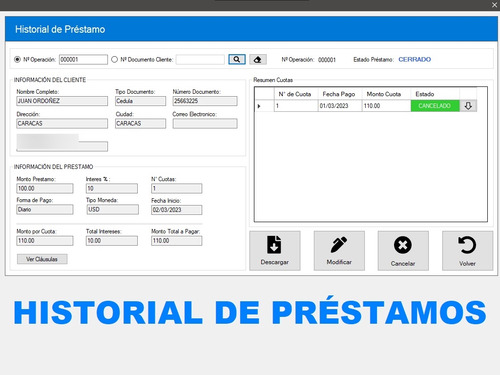Click the Ciudad field CARACAS
This screenshot has height=375, width=500.
click(x=140, y=124)
